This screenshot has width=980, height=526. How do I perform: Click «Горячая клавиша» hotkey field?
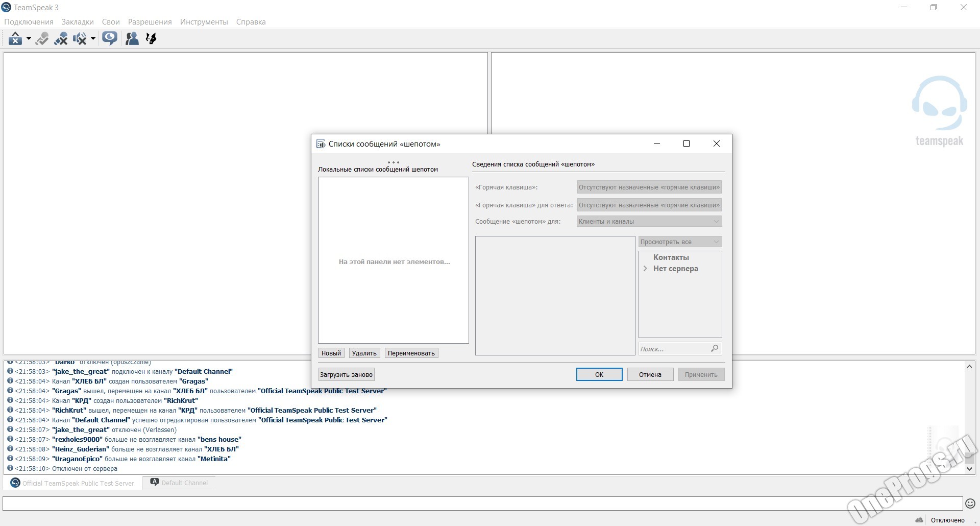pyautogui.click(x=649, y=187)
